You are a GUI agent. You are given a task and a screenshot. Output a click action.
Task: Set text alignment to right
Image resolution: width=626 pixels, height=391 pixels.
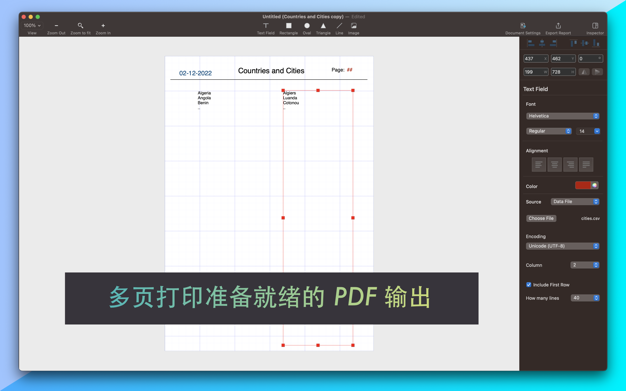tap(571, 165)
